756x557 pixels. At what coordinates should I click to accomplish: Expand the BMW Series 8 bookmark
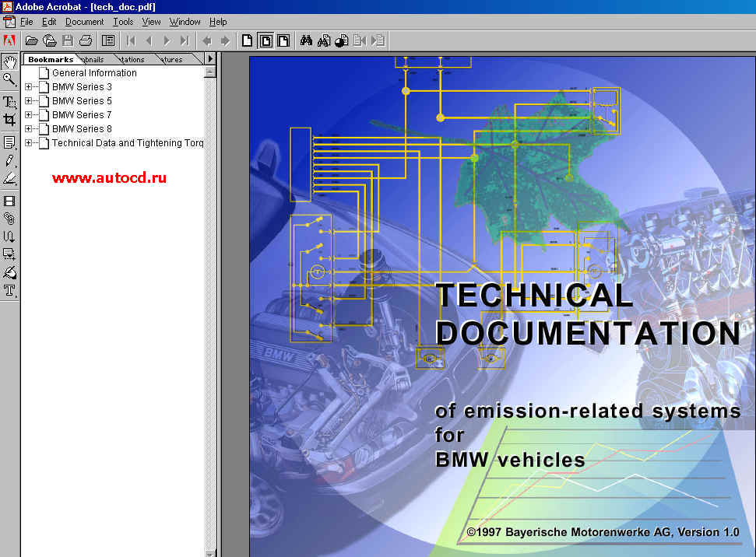pos(29,128)
